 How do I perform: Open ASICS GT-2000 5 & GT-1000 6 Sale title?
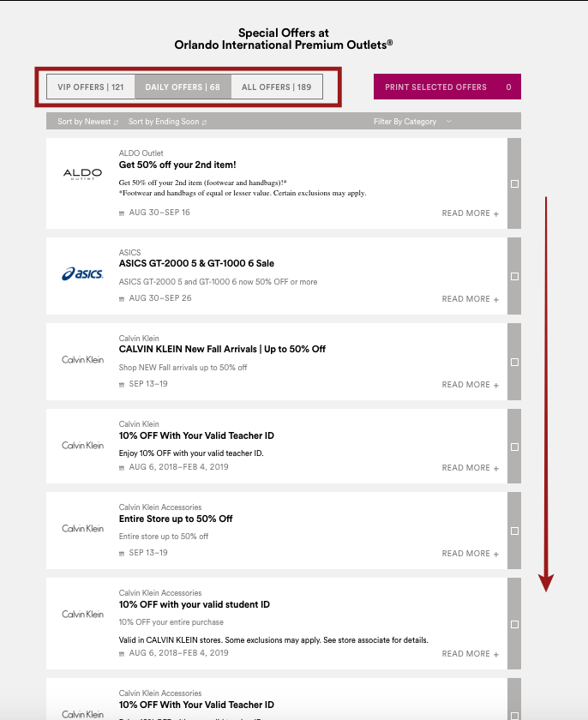pos(196,264)
